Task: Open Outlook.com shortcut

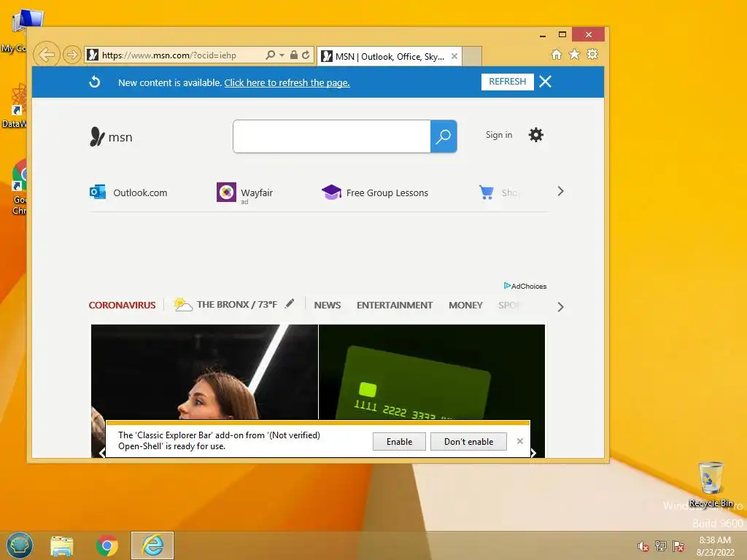Action: (128, 192)
